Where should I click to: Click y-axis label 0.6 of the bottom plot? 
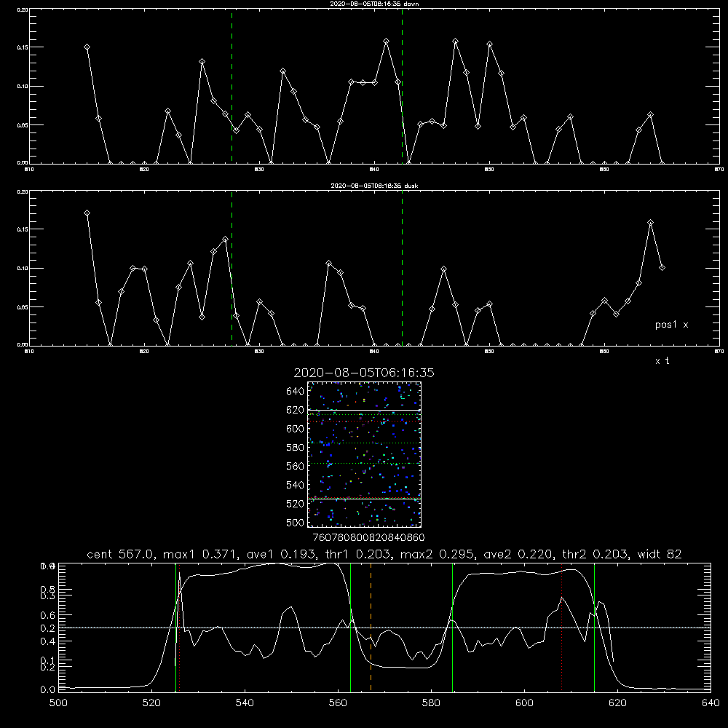click(x=48, y=615)
